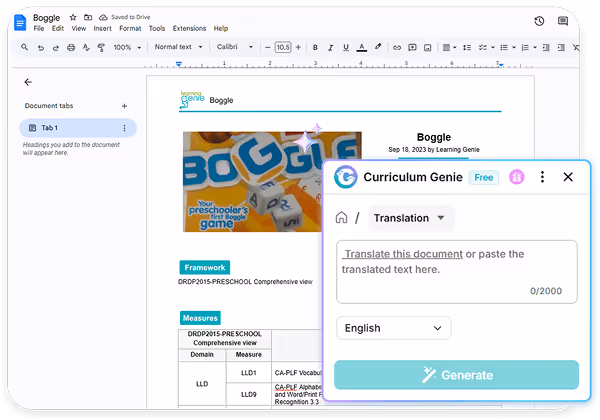Open the Calibri font dropdown
The width and height of the screenshot is (600, 420).
[x=235, y=47]
